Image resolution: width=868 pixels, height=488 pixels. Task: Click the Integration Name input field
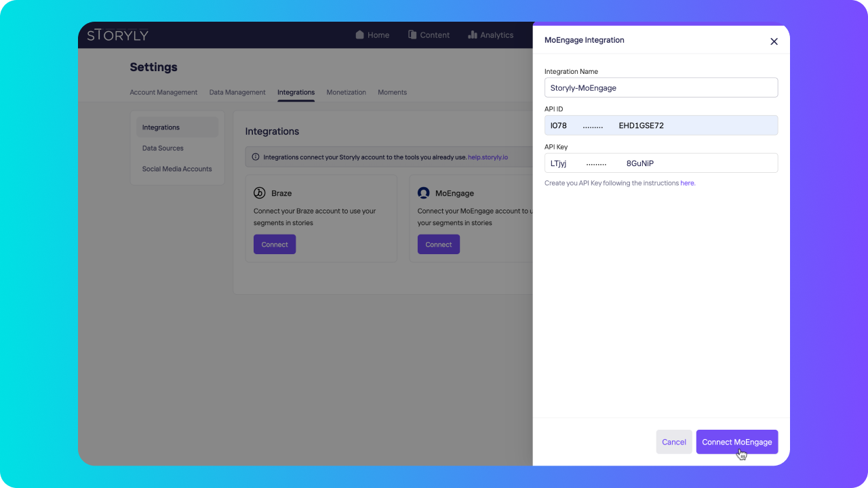(x=661, y=87)
